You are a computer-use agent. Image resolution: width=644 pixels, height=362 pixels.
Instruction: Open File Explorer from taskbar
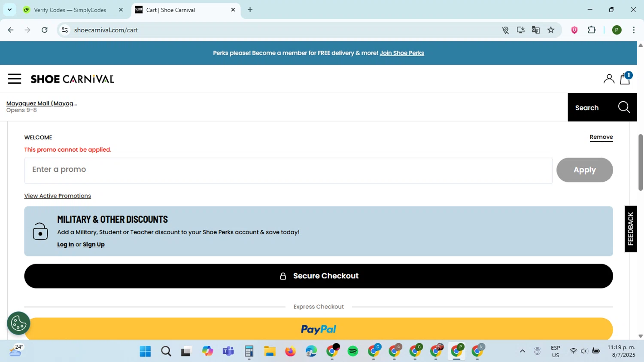[270, 351]
